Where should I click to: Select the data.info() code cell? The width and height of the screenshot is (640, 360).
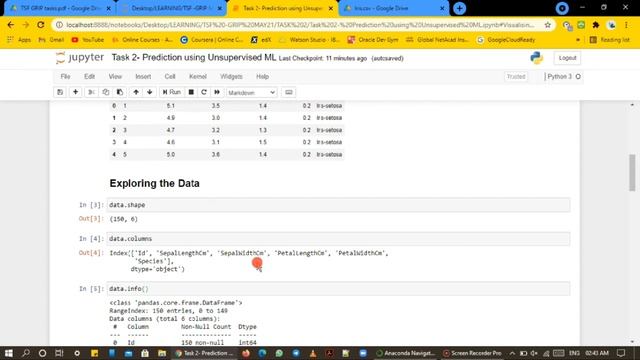click(x=338, y=289)
